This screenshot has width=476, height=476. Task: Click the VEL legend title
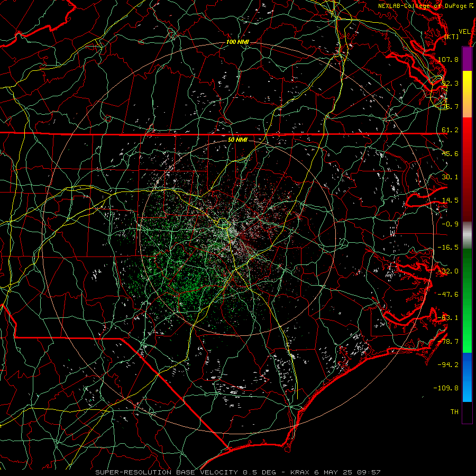pos(464,32)
